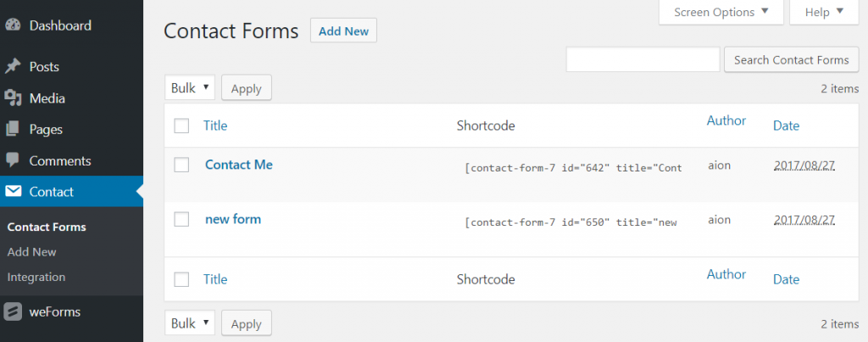
Task: Open the top Bulk actions dropdown
Action: [x=190, y=87]
